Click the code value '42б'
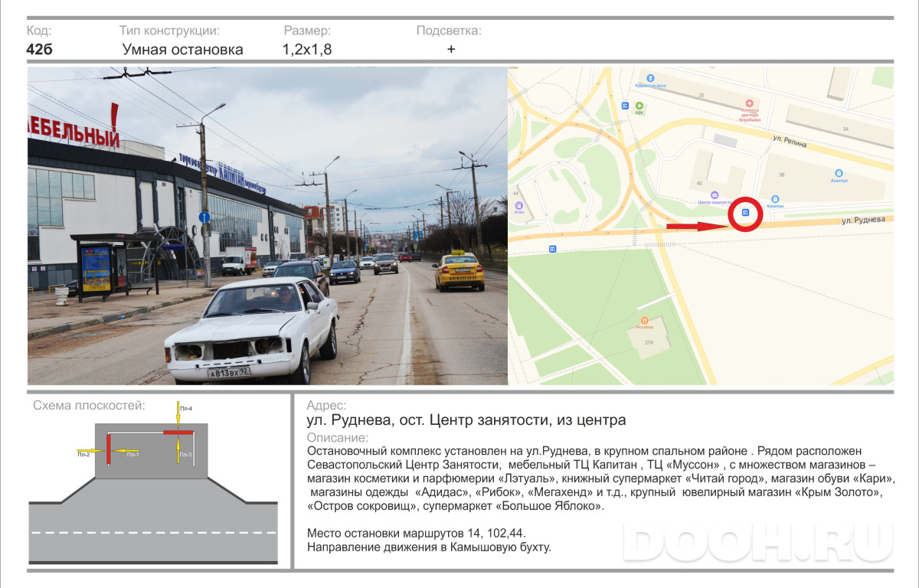The width and height of the screenshot is (919, 588). [x=40, y=50]
